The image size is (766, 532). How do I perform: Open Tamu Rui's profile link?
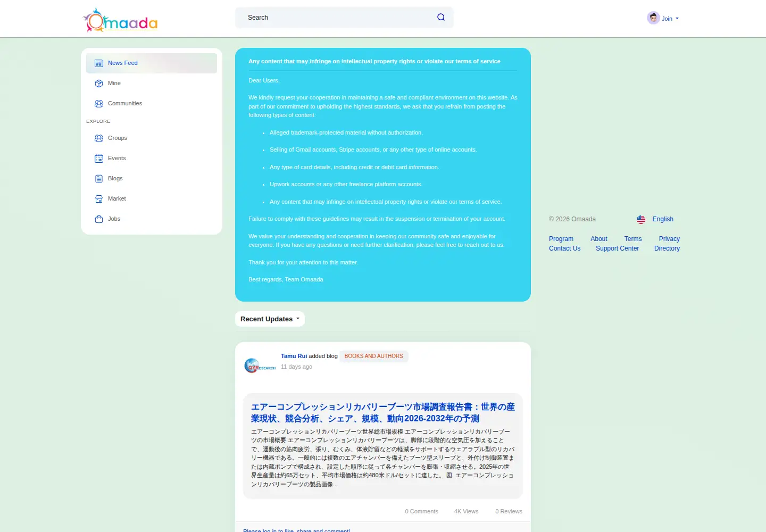[294, 356]
